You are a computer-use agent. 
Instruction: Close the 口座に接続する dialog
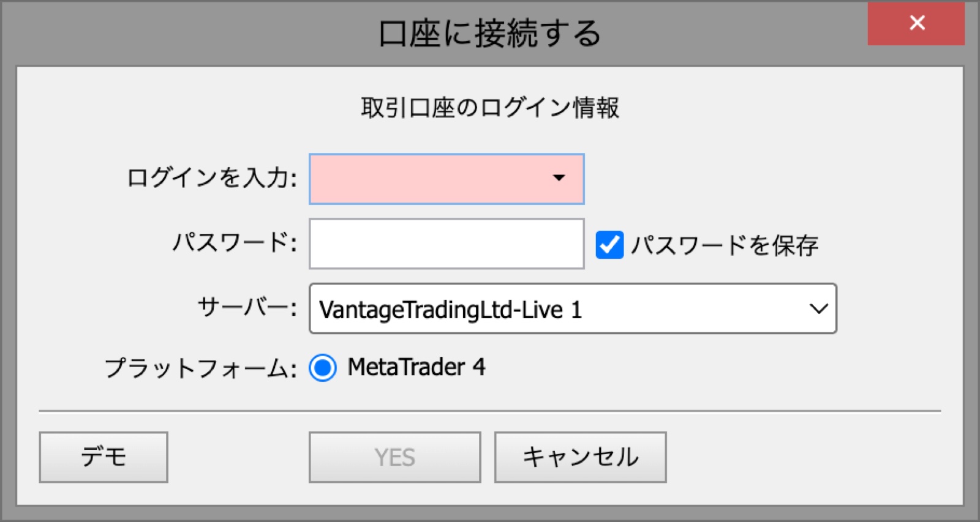pos(916,23)
